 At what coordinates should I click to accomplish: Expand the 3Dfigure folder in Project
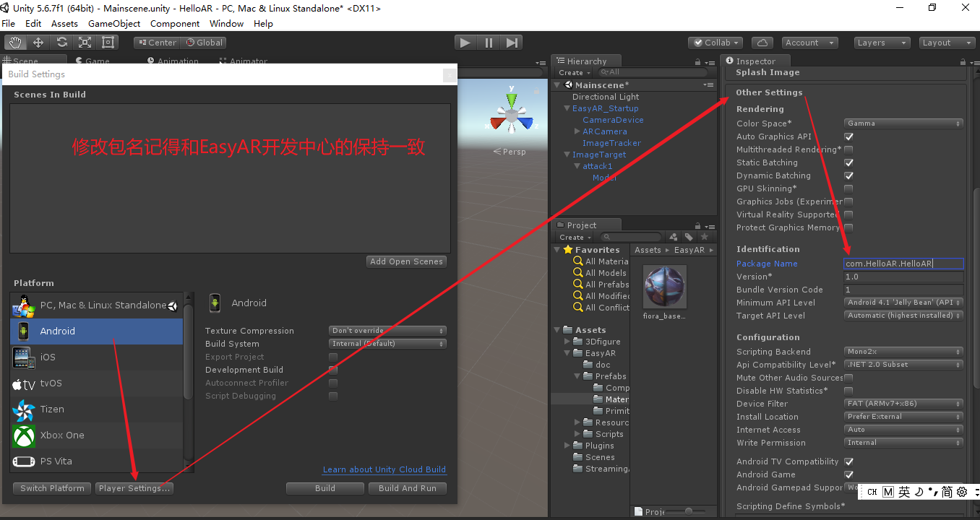click(567, 342)
